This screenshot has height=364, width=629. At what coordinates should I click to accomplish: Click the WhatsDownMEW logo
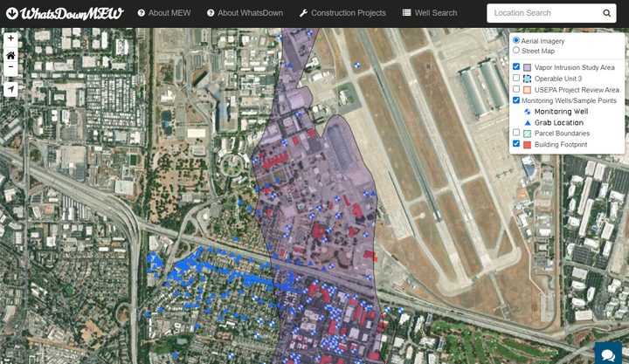click(65, 13)
